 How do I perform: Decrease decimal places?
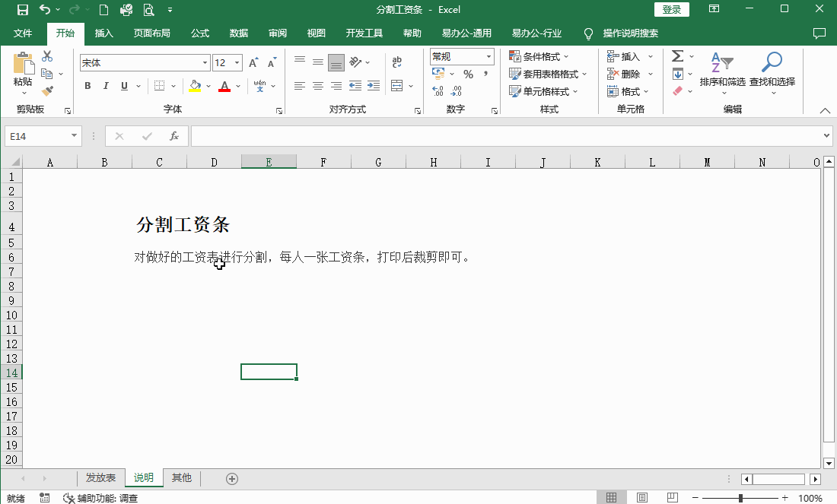(x=457, y=91)
